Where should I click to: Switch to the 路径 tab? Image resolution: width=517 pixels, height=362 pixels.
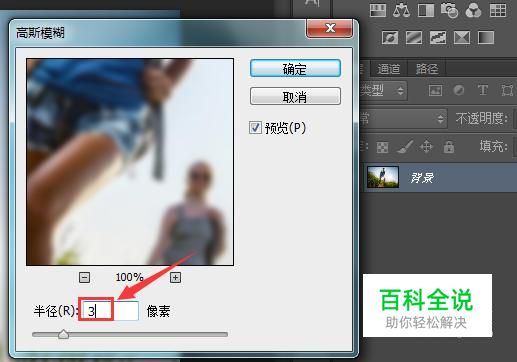[427, 69]
